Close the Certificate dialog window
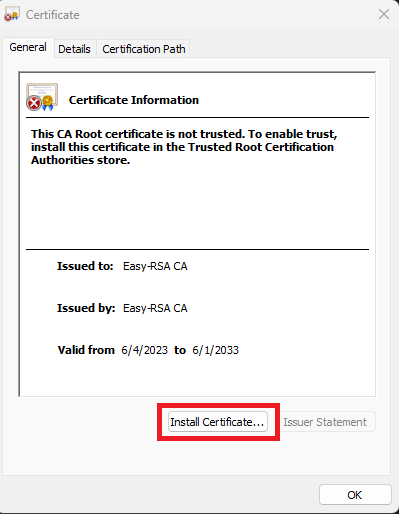399x514 pixels. tap(384, 14)
